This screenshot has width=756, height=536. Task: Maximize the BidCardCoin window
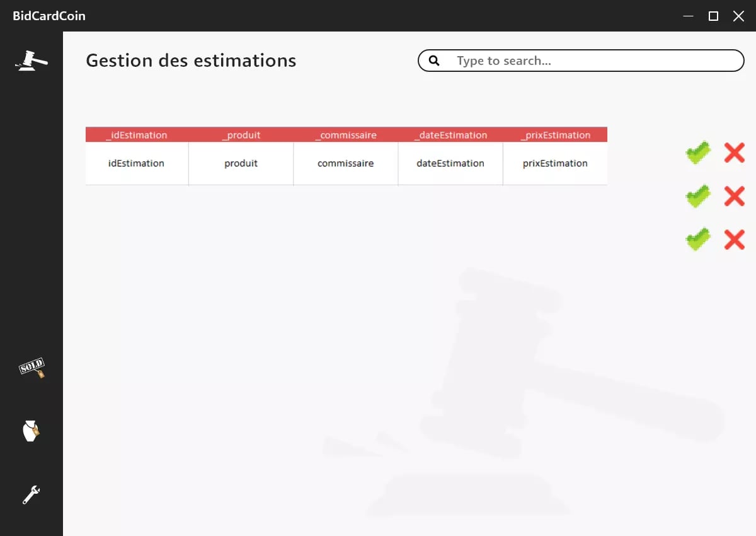tap(713, 16)
